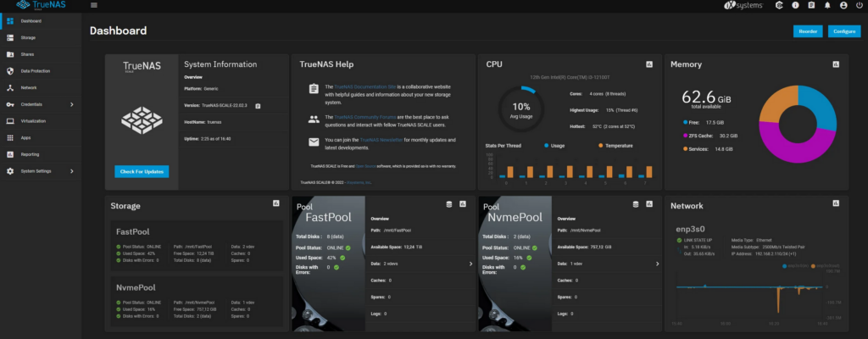Expand FastPool Data vdevs chevron
Image resolution: width=868 pixels, height=339 pixels.
click(471, 264)
